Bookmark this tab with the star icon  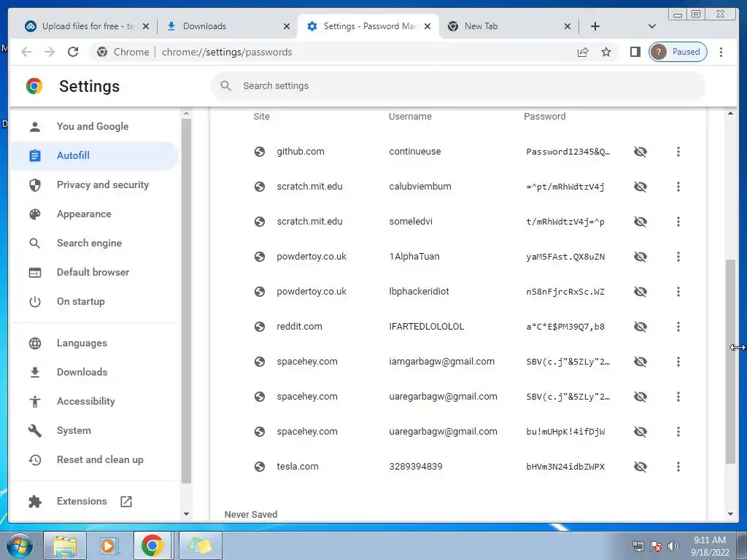(x=606, y=52)
